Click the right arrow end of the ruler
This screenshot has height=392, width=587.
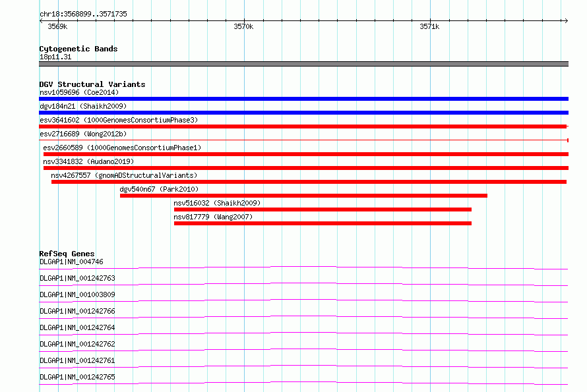click(x=566, y=20)
